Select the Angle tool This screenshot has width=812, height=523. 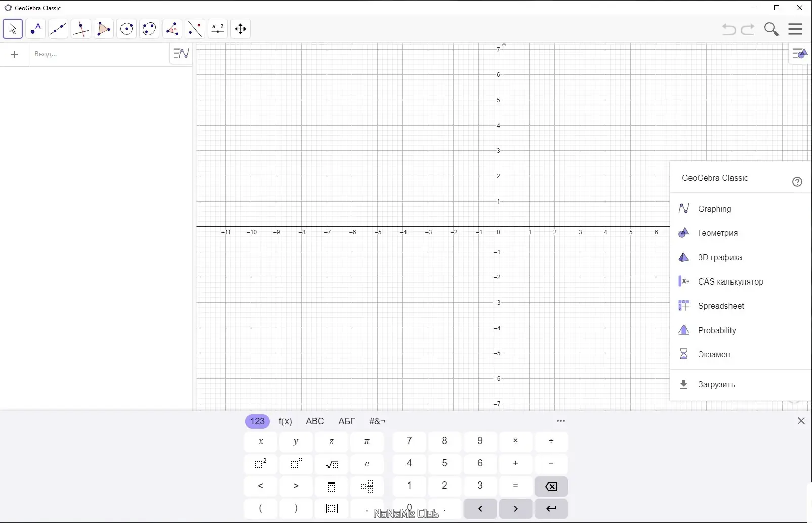(x=172, y=29)
